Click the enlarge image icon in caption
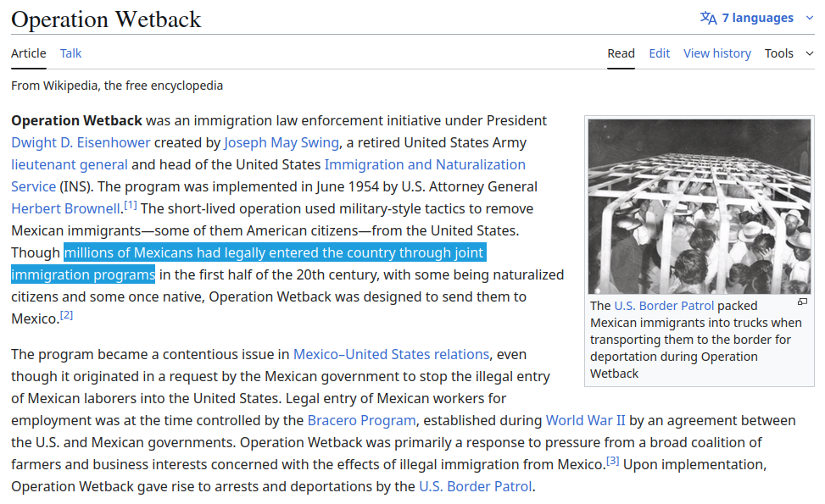This screenshot has width=825, height=504. (x=802, y=302)
